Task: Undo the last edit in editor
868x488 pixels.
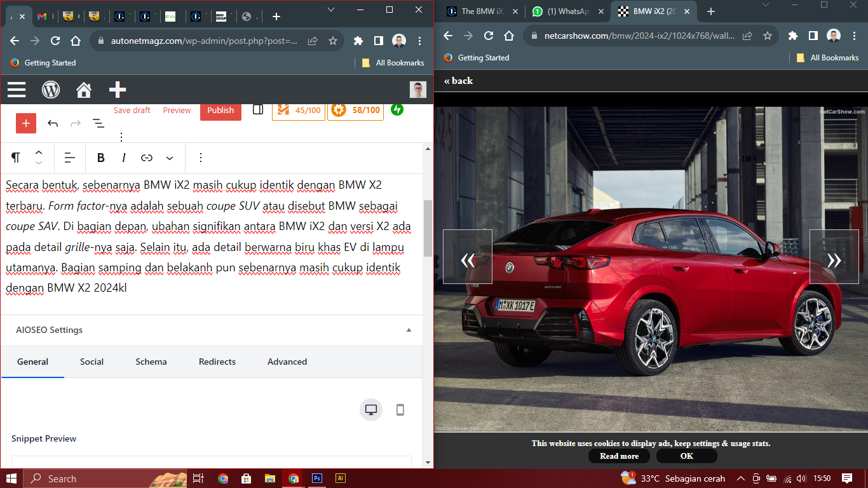Action: 53,123
